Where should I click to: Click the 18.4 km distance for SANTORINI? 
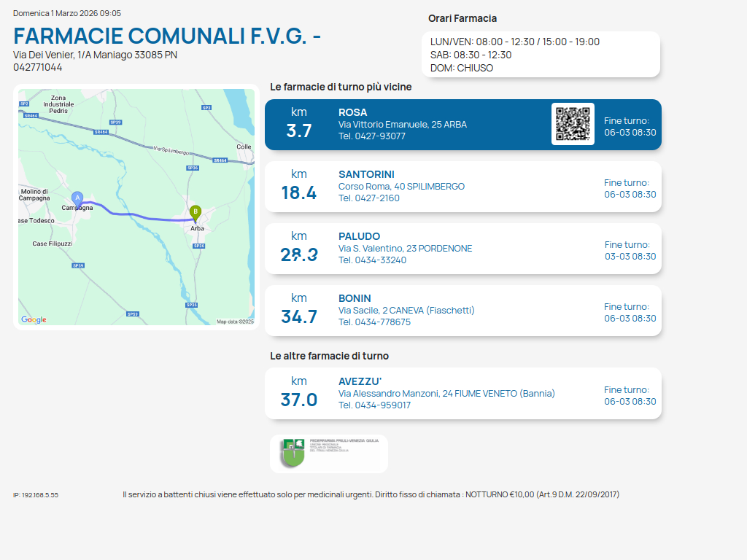coord(299,192)
